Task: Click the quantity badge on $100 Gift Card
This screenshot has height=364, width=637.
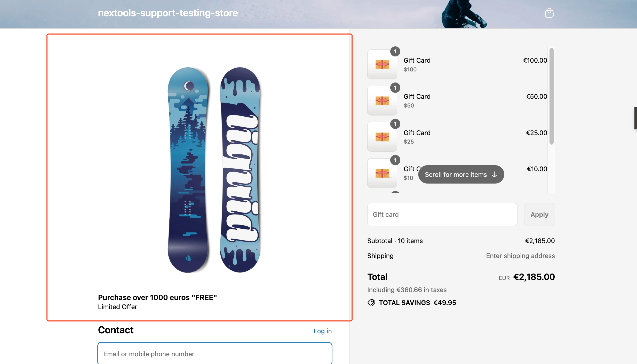Action: 395,52
